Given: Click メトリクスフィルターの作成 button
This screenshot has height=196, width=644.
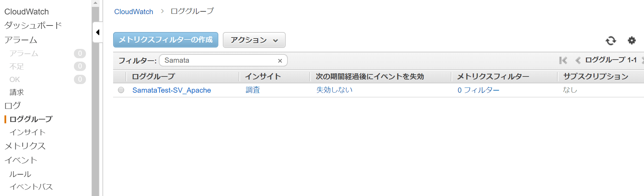Looking at the screenshot, I should click(165, 40).
